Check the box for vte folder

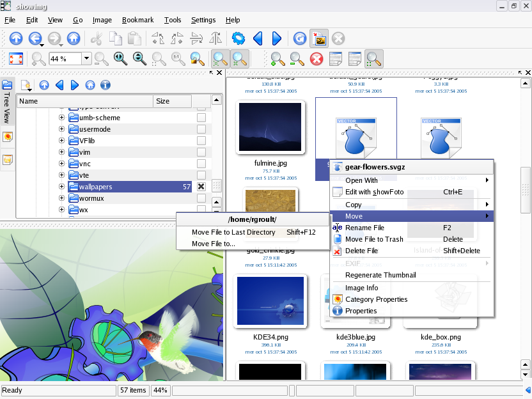(201, 175)
